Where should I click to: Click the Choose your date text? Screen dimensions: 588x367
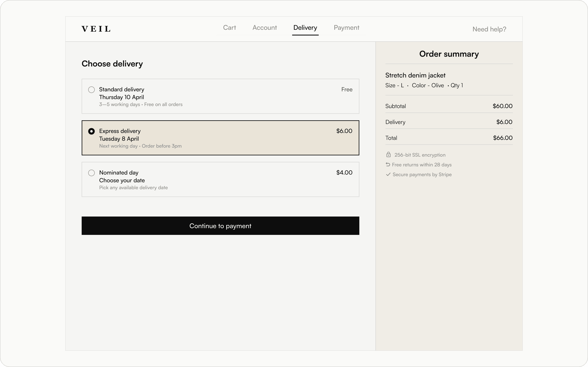[x=122, y=180]
